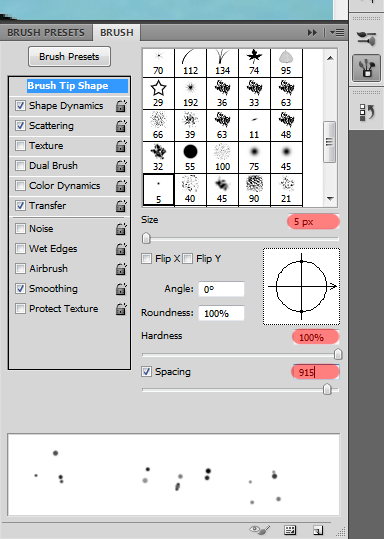The height and width of the screenshot is (539, 384).
Task: Select the star brush tip 29
Action: point(158,94)
